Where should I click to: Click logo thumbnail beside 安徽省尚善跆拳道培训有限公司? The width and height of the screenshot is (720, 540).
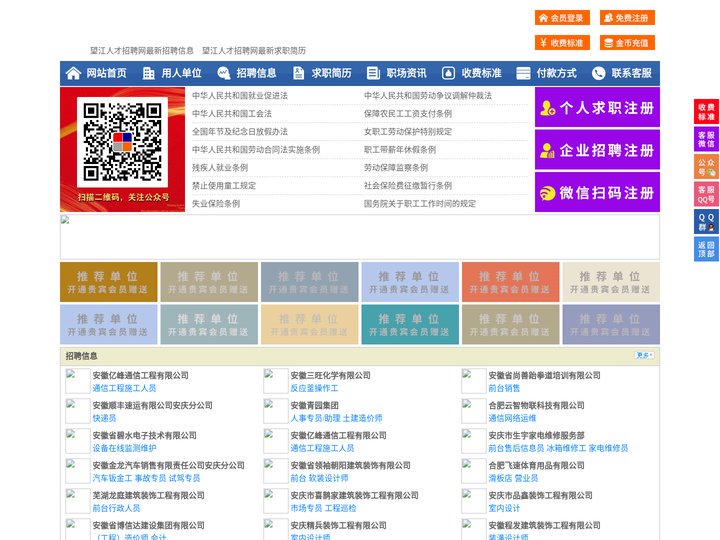[x=473, y=381]
